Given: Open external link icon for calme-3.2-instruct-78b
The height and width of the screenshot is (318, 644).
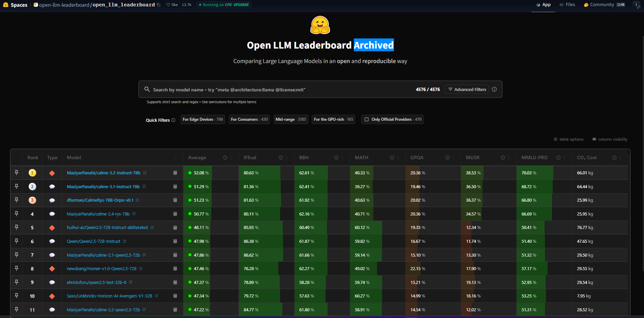Looking at the screenshot, I should click(x=145, y=173).
